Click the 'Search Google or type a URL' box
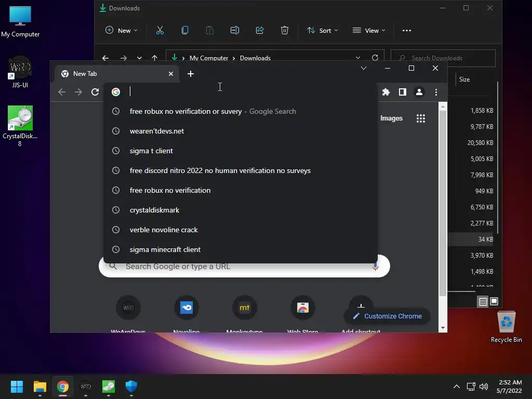The image size is (532, 399). point(244,267)
